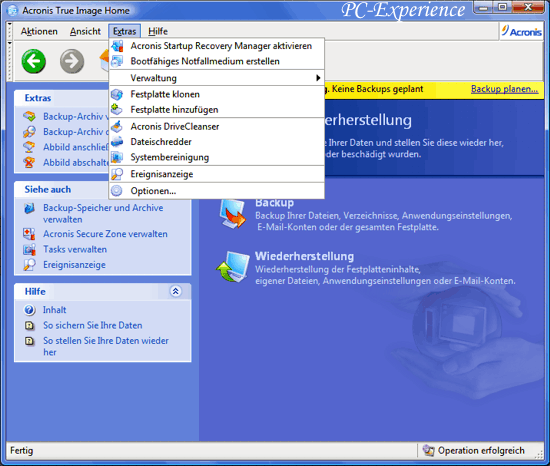
Task: Click the Inhalt help question icon
Action: [x=29, y=310]
